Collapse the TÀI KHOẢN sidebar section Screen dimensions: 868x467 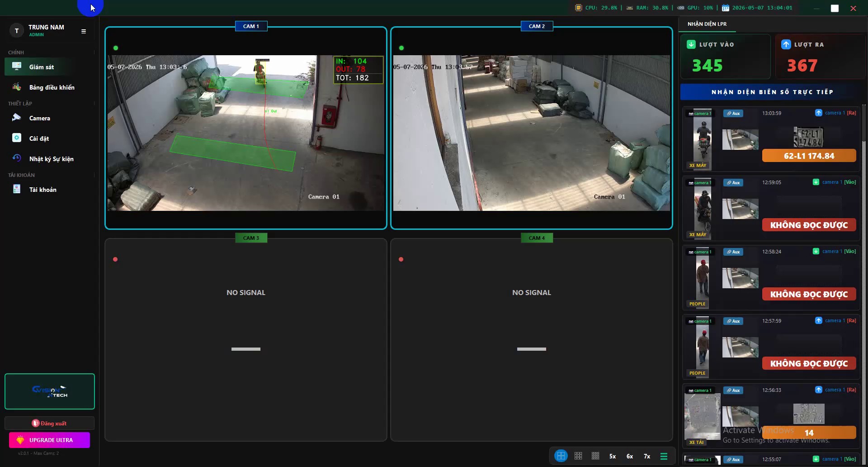click(x=94, y=175)
